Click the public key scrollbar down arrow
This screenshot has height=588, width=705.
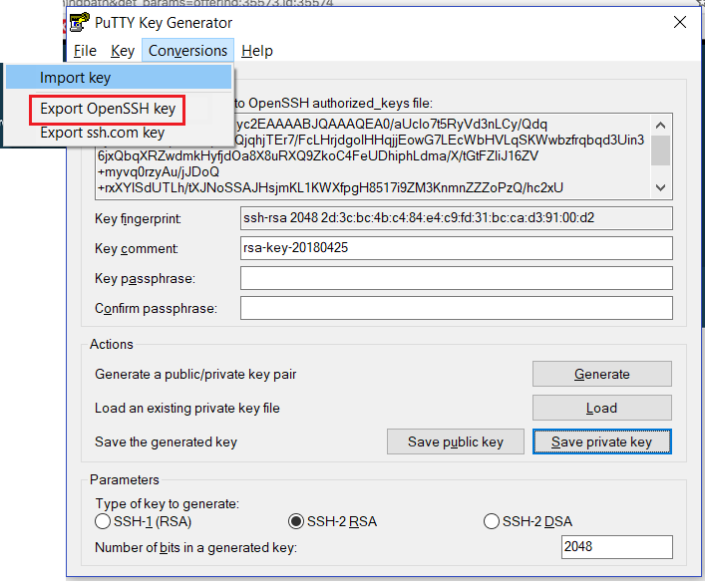pos(660,187)
